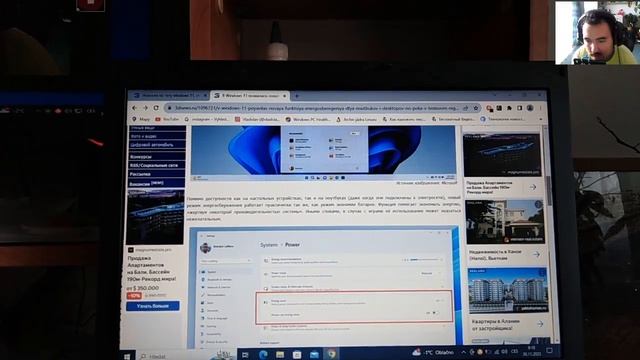Viewport: 640px width, 360px height.
Task: Open Microsoft Store from the taskbar
Action: (297, 355)
